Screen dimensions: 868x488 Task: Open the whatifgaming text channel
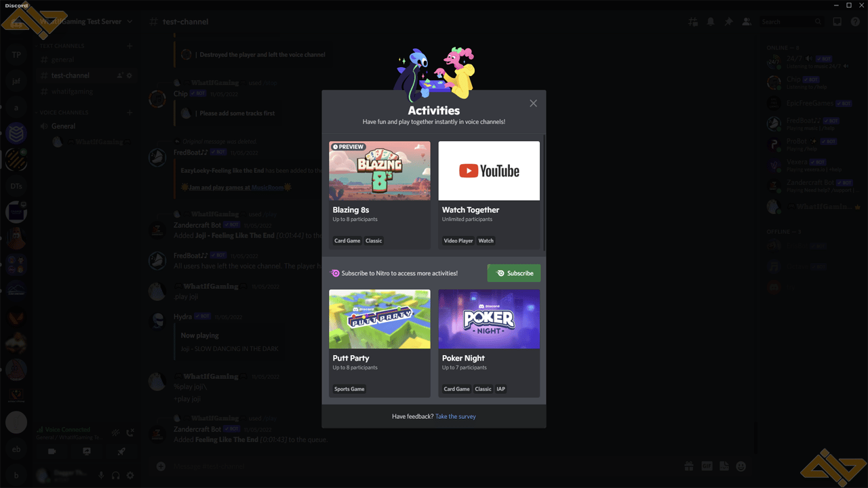click(86, 91)
